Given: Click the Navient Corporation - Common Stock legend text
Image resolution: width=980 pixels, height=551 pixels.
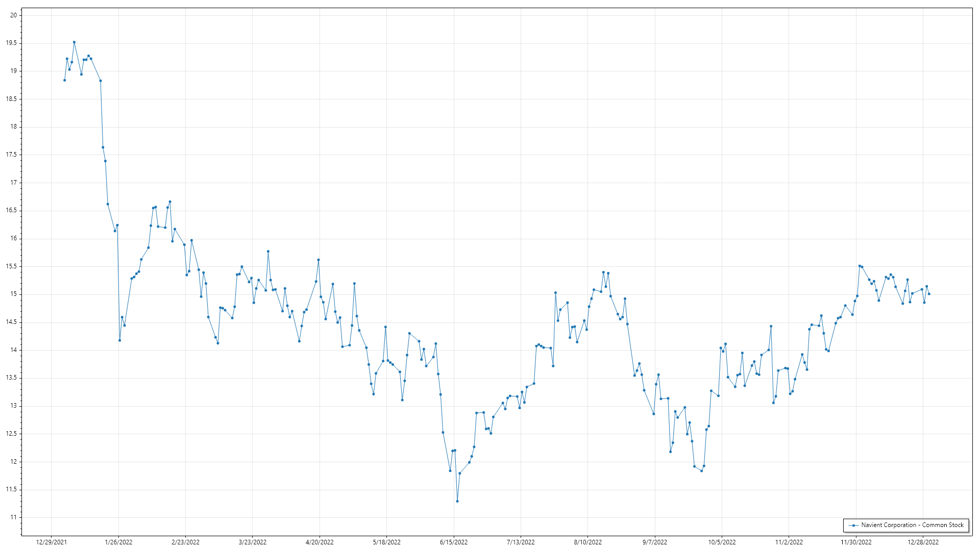Looking at the screenshot, I should pos(912,525).
